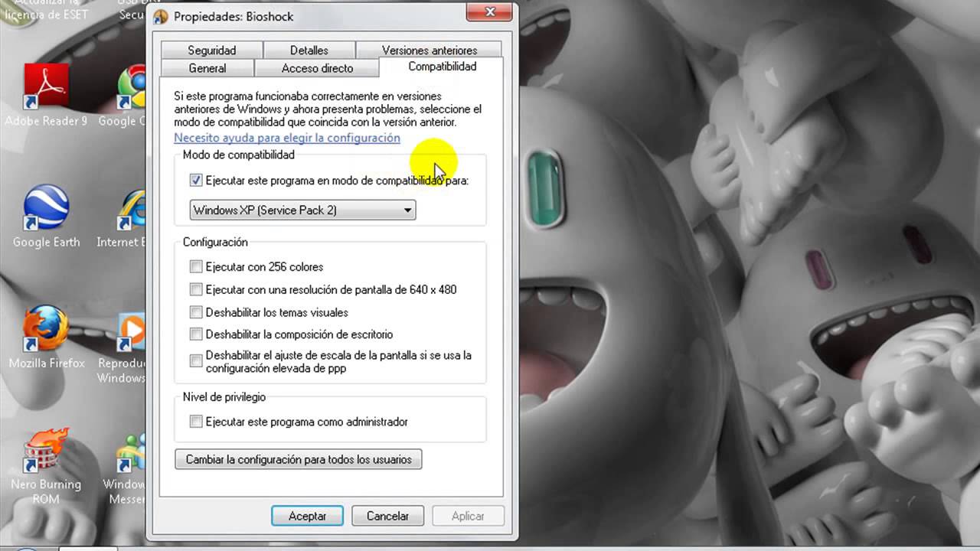980x551 pixels.
Task: Switch to the Acceso directo tab
Action: coord(317,68)
